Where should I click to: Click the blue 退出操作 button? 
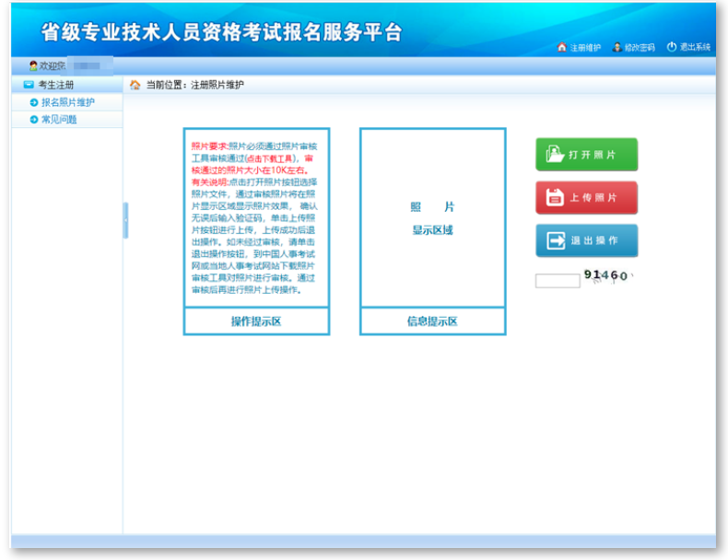[586, 240]
